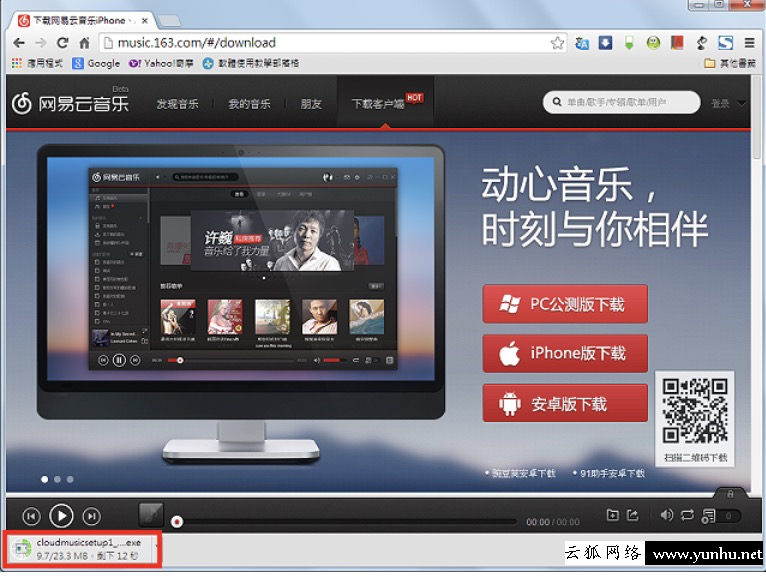766x576 pixels.
Task: Open the Google Translate extension icon
Action: click(582, 43)
